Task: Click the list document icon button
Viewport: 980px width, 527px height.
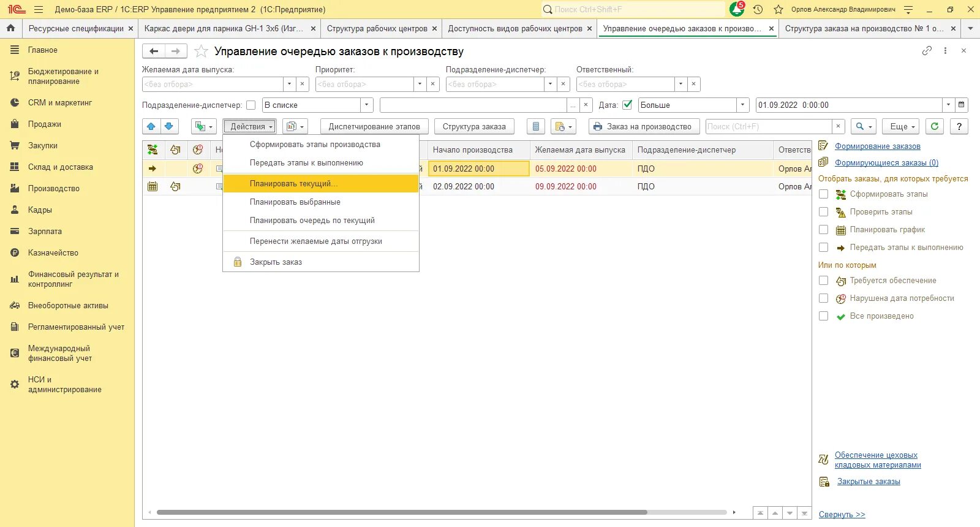Action: 536,126
